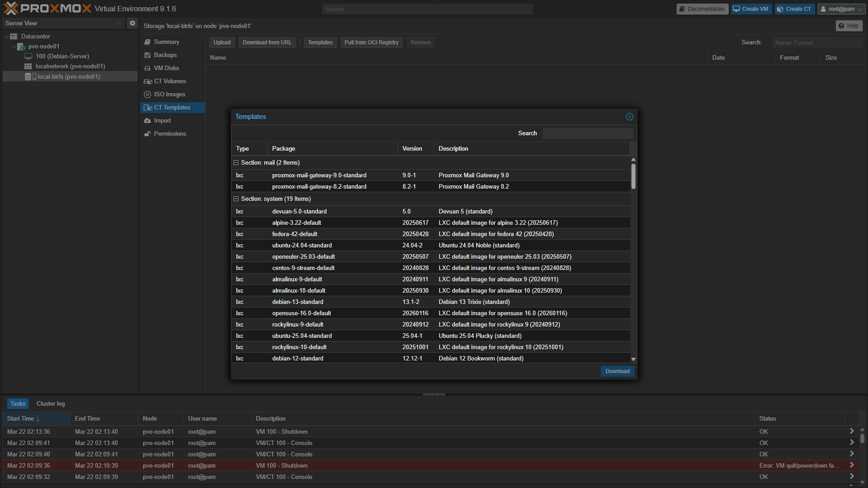This screenshot has height=488, width=868.
Task: Click Pull from OCI Registry button
Action: (371, 43)
